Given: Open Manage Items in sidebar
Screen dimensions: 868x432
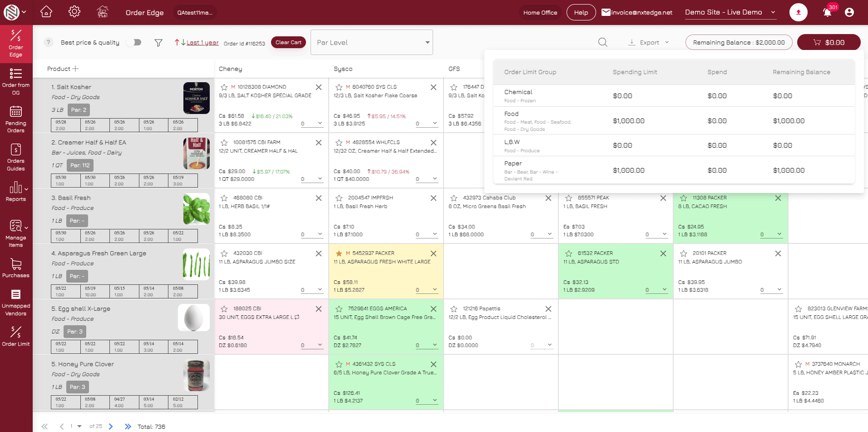Looking at the screenshot, I should click(x=16, y=233).
